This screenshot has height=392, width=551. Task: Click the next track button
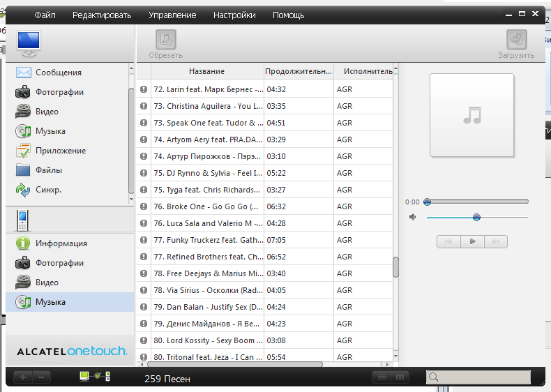pyautogui.click(x=496, y=241)
